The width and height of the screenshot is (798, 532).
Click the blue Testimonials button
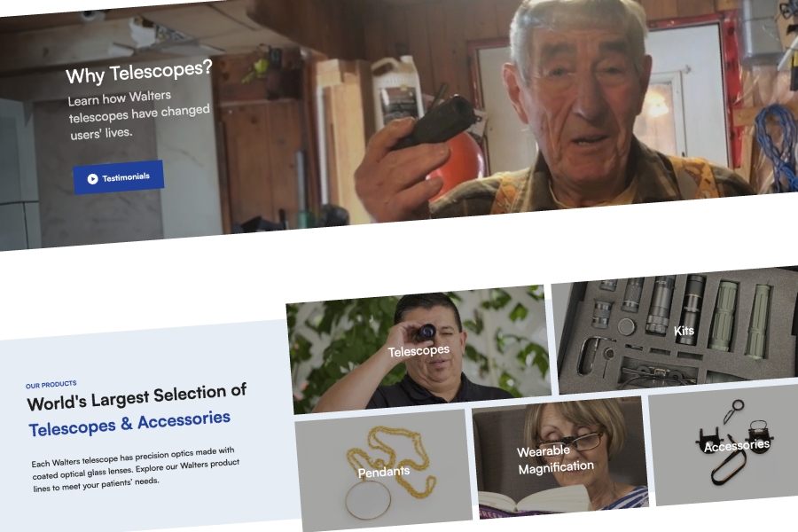coord(119,177)
